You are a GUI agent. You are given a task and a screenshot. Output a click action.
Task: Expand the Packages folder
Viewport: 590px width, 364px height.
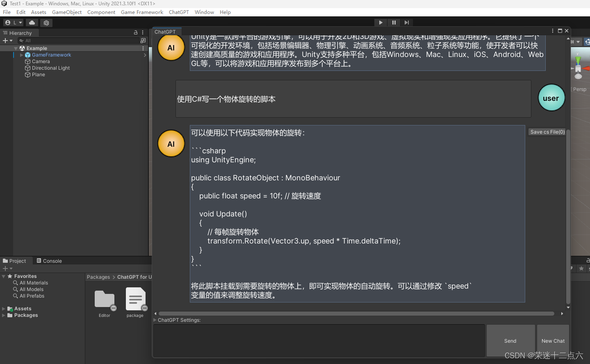click(x=4, y=315)
